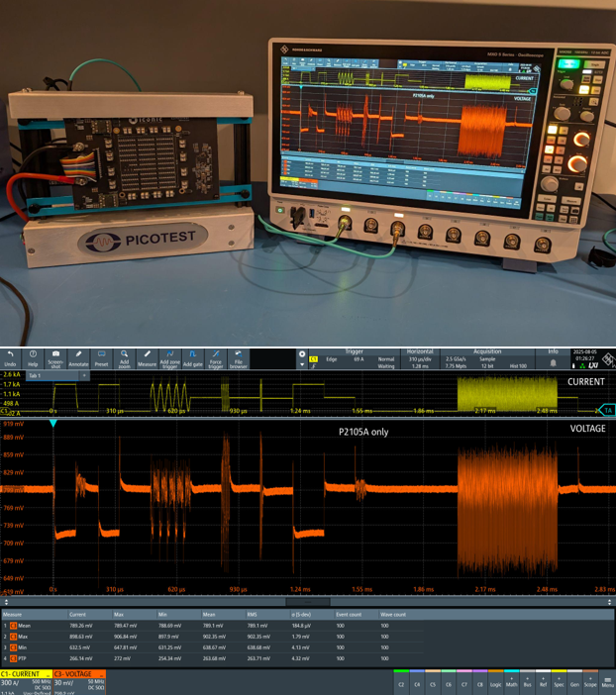The image size is (616, 695).
Task: Click the Add gate icon
Action: pyautogui.click(x=193, y=358)
